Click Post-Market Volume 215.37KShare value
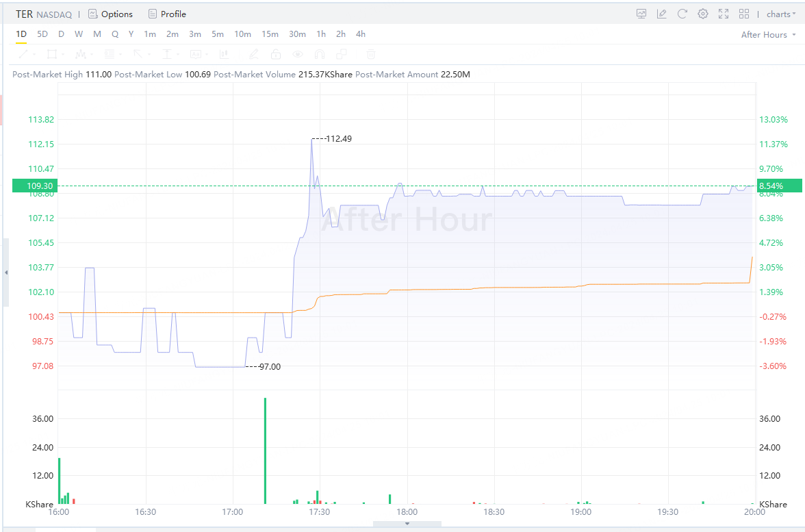805x532 pixels. pyautogui.click(x=326, y=75)
